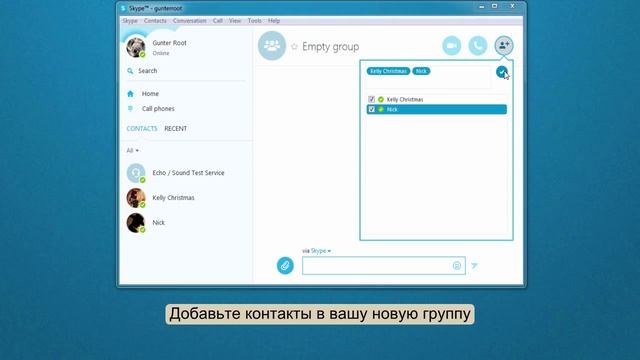Confirm adding selected contacts with checkmark
The height and width of the screenshot is (360, 640).
502,71
